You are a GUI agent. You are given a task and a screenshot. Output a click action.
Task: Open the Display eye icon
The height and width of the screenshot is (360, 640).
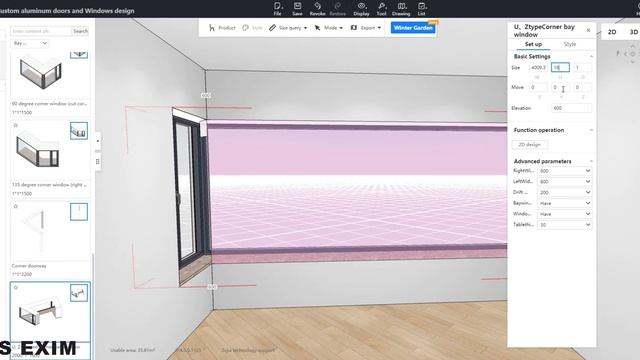pos(361,9)
